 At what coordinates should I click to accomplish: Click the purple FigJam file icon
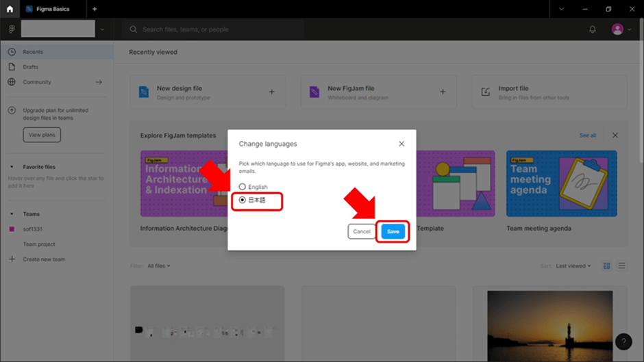(x=314, y=92)
